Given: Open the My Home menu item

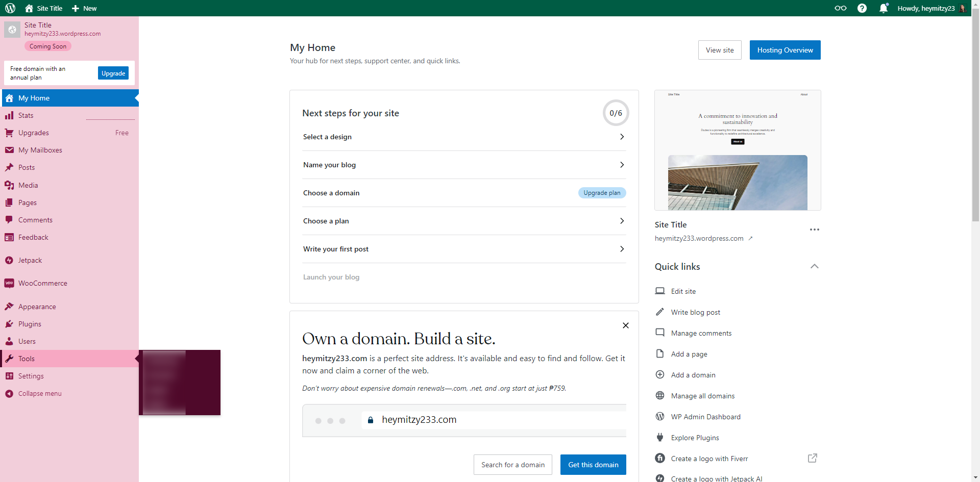Looking at the screenshot, I should 70,98.
